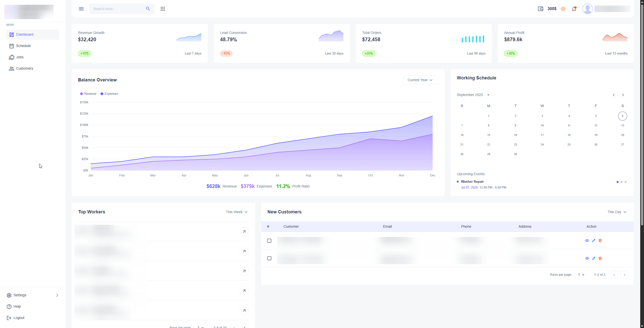644x328 pixels.
Task: Open third top worker arrow icon
Action: (244, 271)
